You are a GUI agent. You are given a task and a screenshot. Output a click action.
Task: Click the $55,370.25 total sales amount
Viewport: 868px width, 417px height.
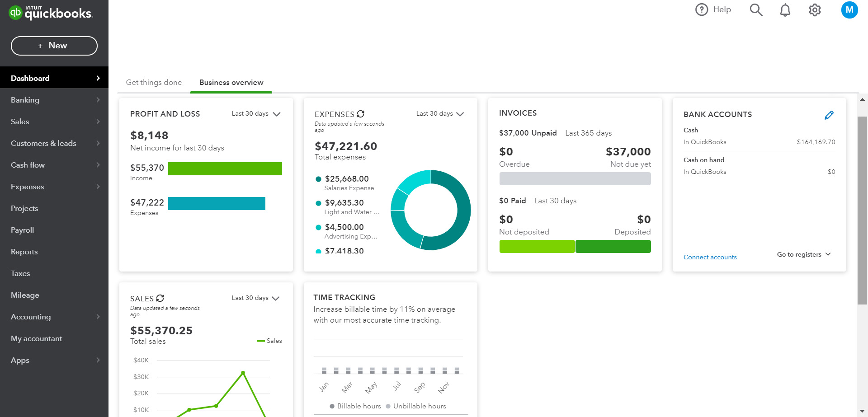(161, 330)
